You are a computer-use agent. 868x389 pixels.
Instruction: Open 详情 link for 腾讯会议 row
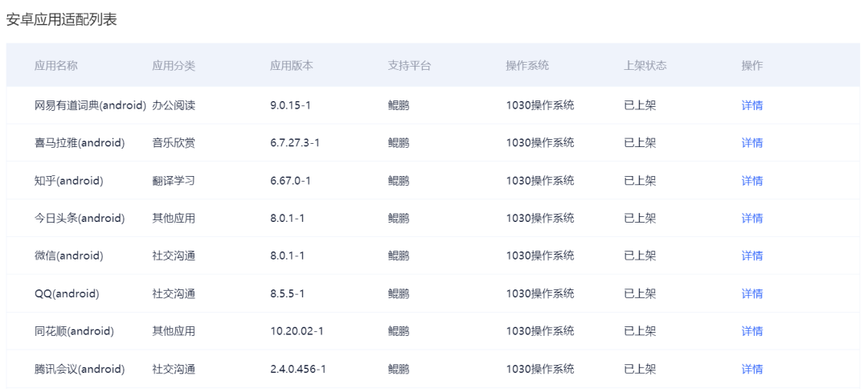(x=751, y=369)
